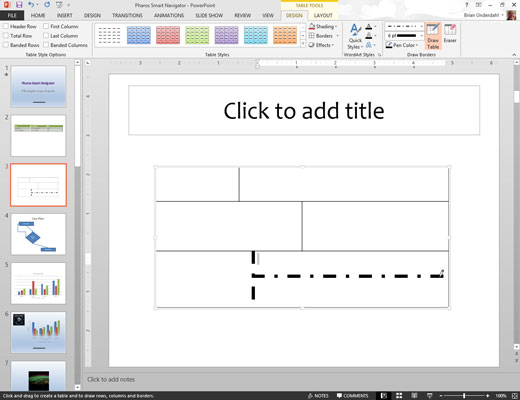Viewport: 520px width, 400px height.
Task: Click the zoom slider handle
Action: click(464, 396)
